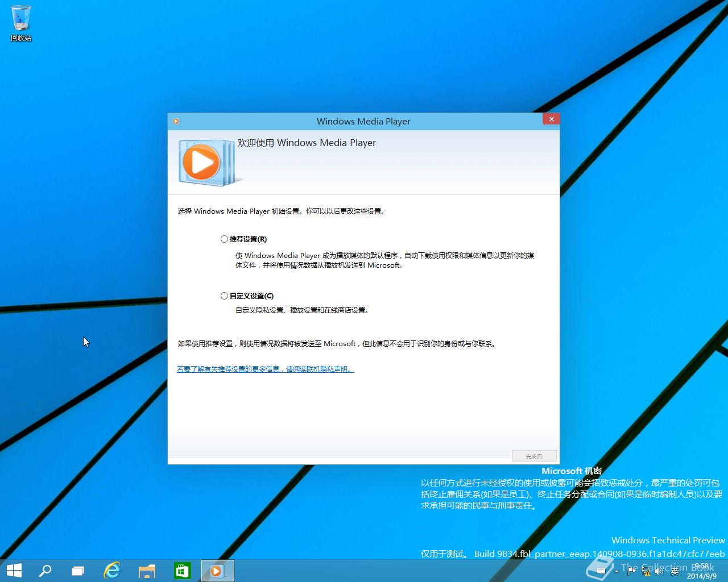Select the 自定义设置(C) radio button
728x582 pixels.
point(224,296)
